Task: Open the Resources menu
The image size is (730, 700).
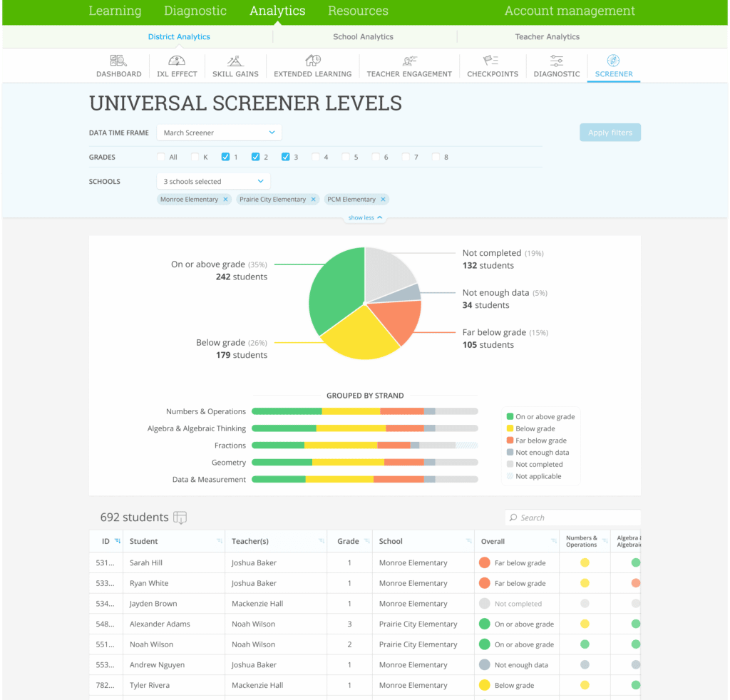Action: pos(358,11)
